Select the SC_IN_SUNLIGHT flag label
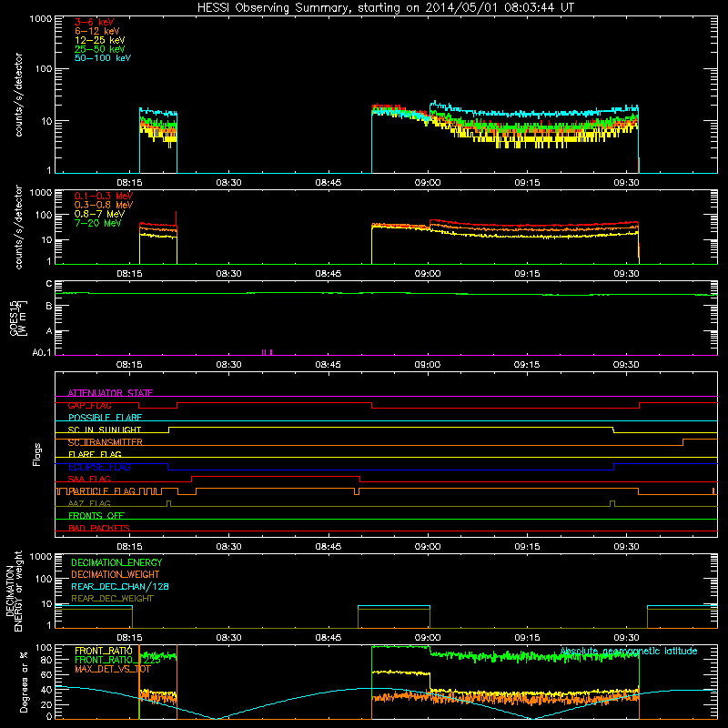Viewport: 728px width, 728px height. (105, 430)
